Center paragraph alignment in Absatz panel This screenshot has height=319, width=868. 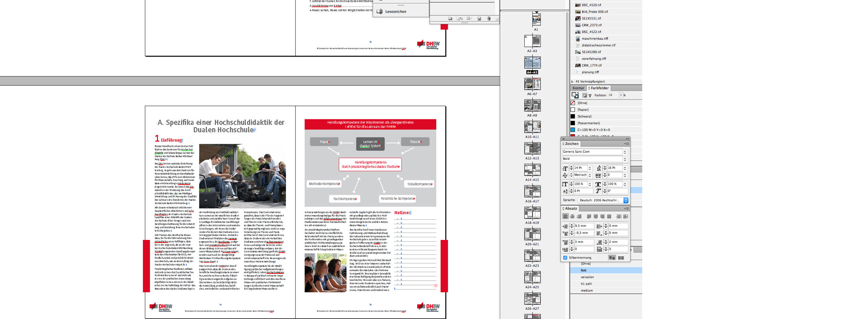572,216
